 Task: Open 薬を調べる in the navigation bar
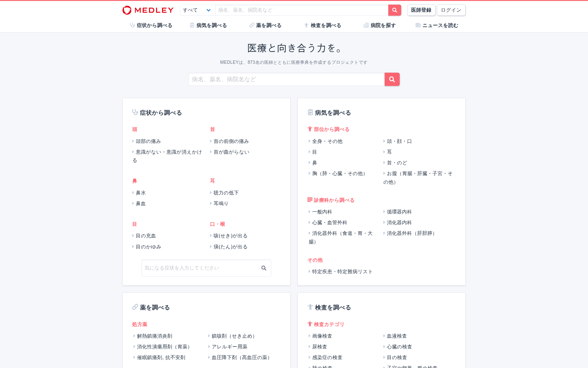(265, 25)
